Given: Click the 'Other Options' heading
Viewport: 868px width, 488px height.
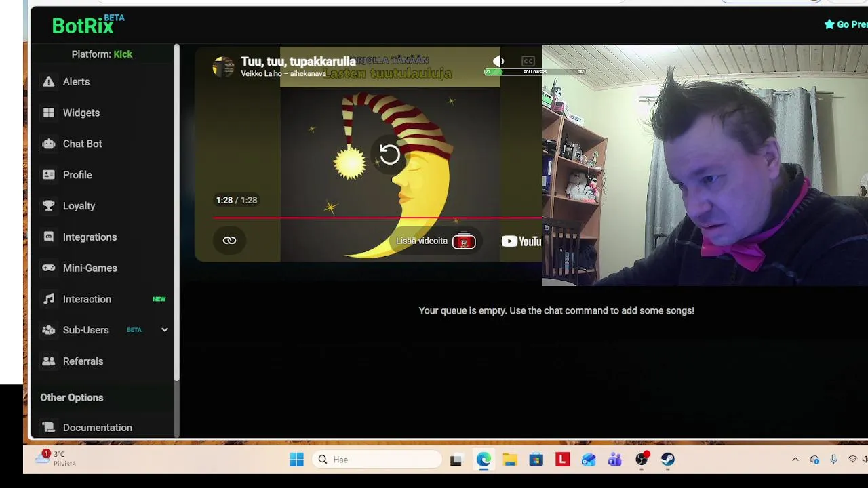Looking at the screenshot, I should click(72, 398).
